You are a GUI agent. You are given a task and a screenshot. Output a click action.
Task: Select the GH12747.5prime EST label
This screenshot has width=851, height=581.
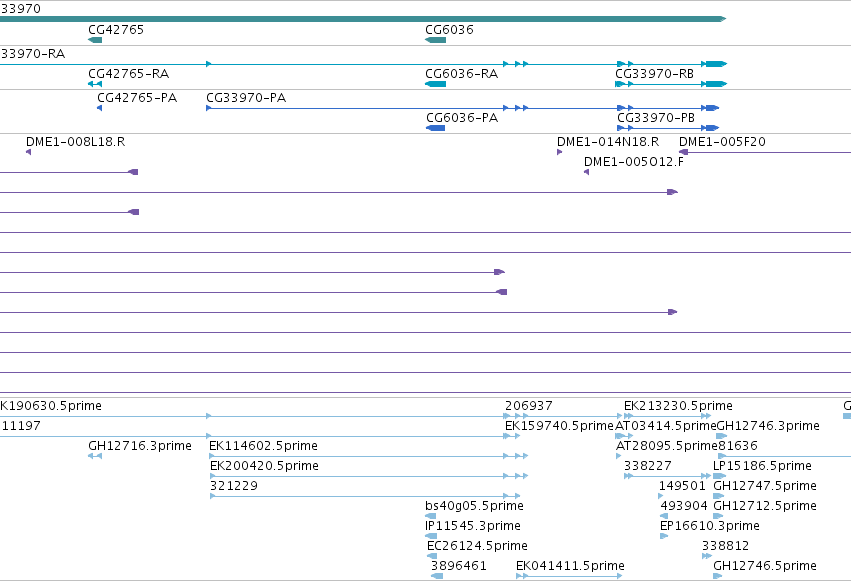click(x=765, y=486)
